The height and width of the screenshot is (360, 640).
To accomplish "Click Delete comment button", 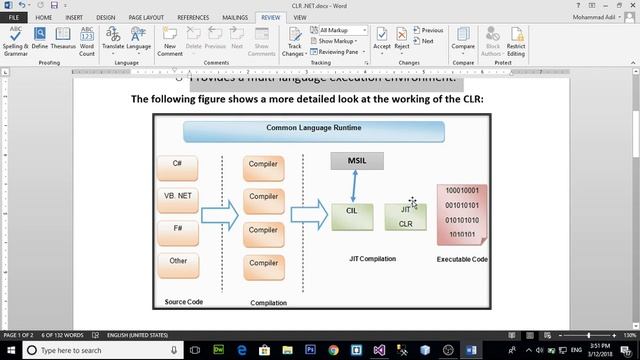I will [x=193, y=41].
